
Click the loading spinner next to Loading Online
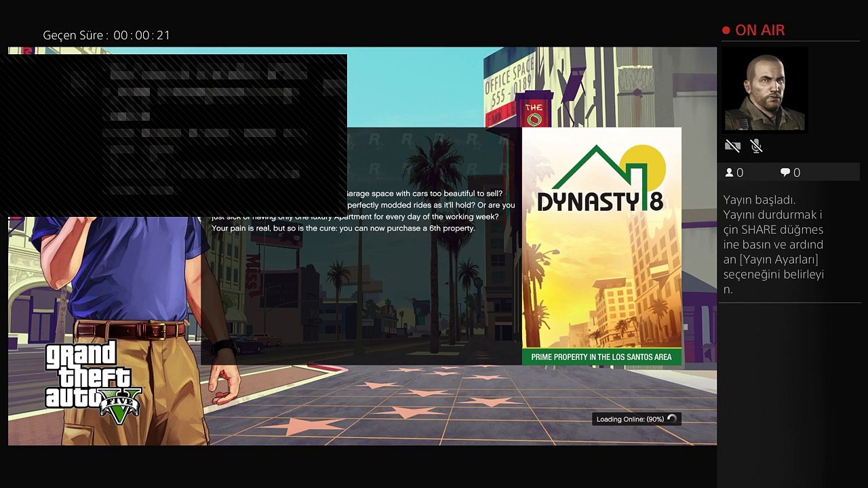click(671, 419)
